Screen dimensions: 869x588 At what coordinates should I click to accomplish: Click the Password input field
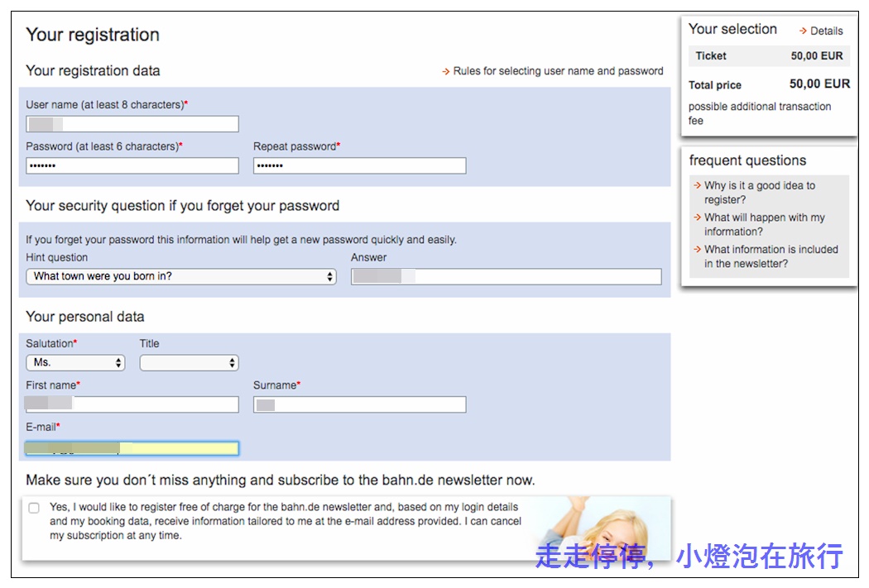(132, 165)
